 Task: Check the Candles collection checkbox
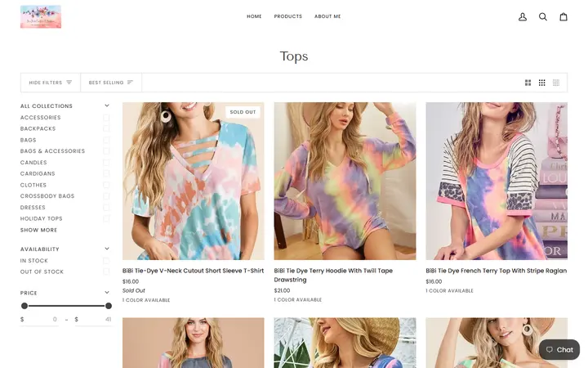pyautogui.click(x=106, y=162)
